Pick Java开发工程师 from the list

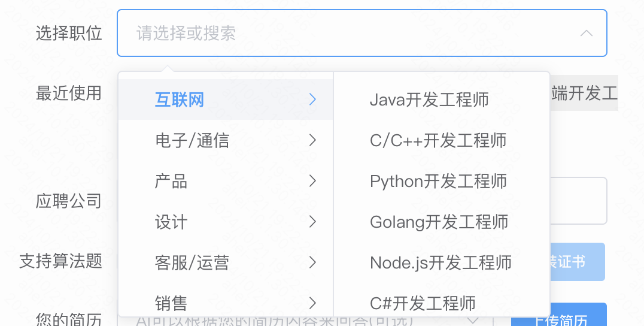click(x=429, y=99)
